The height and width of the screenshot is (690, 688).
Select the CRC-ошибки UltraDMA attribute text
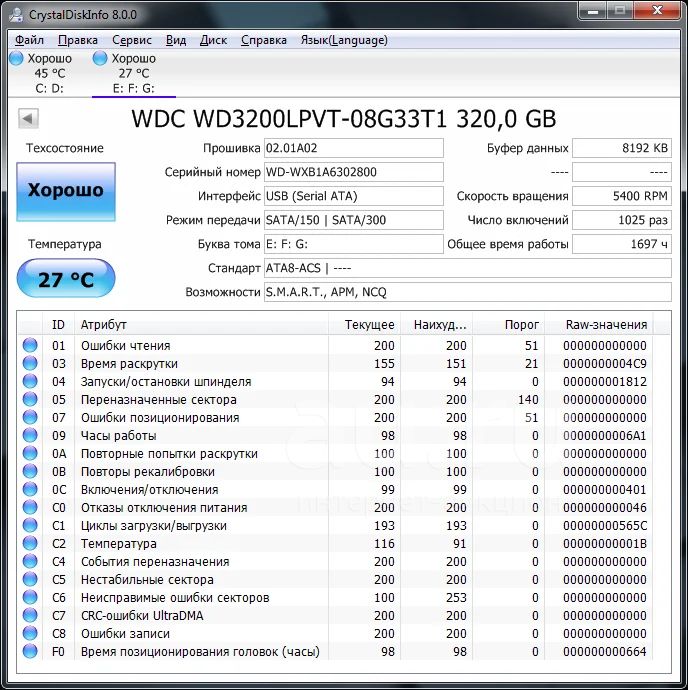[x=142, y=616]
